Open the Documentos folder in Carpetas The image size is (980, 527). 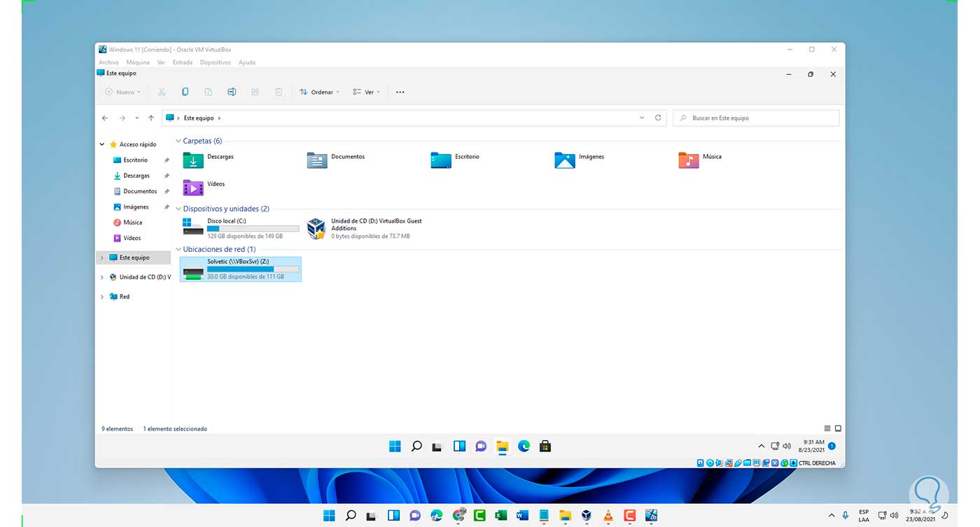coord(336,160)
